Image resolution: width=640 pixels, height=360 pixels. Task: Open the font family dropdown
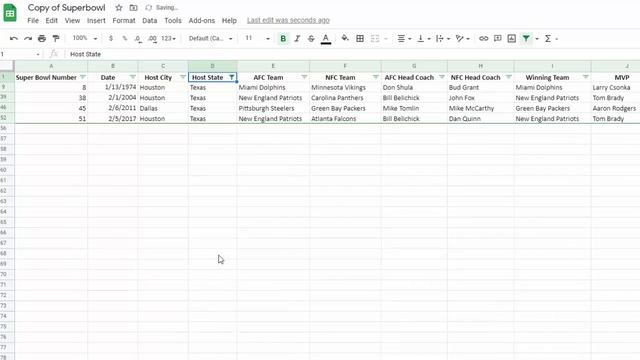tap(211, 38)
